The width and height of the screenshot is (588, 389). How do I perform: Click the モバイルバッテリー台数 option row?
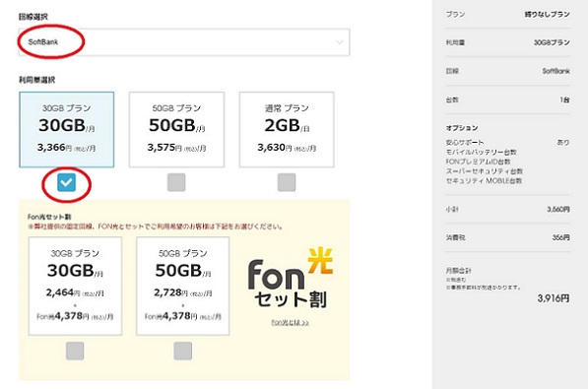[482, 152]
